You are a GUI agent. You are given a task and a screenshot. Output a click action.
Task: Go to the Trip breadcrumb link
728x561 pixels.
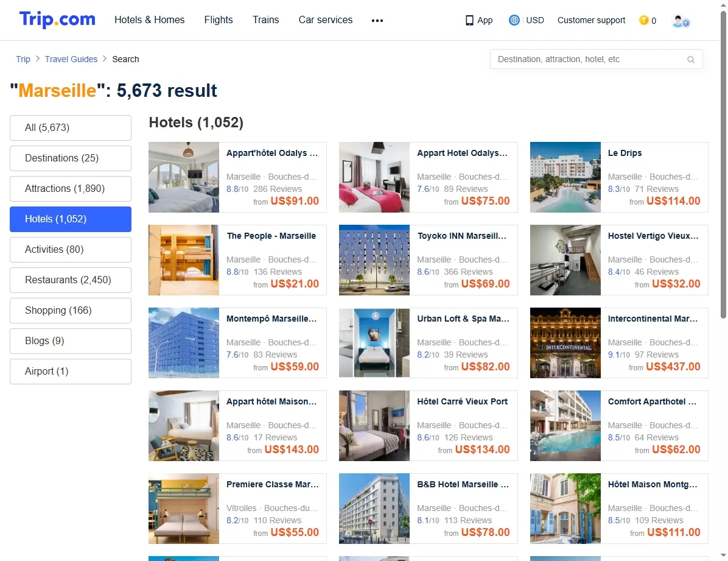[x=23, y=59]
